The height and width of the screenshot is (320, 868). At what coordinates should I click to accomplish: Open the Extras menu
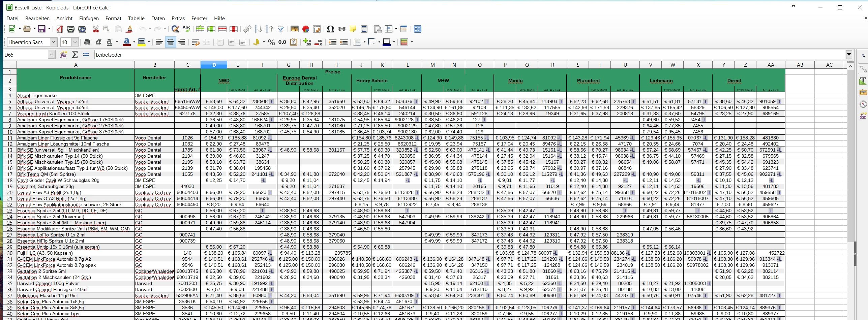click(178, 19)
